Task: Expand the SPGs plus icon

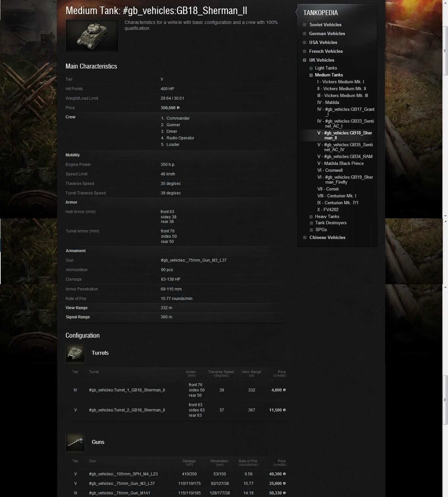Action: coord(311,230)
